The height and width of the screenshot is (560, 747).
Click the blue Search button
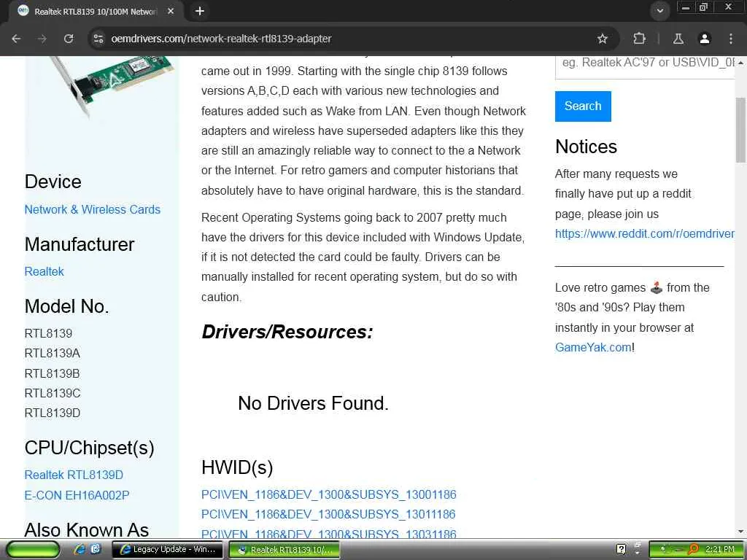[x=583, y=106]
